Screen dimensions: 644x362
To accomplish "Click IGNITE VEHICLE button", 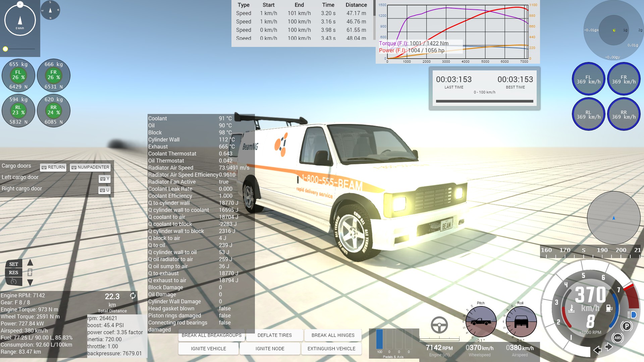I will coord(209,349).
